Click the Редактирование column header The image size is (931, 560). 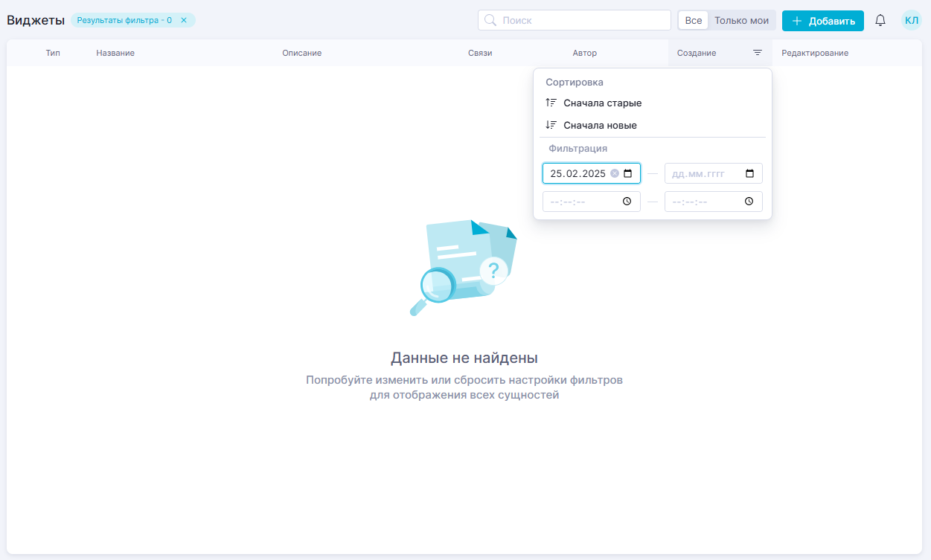(814, 54)
